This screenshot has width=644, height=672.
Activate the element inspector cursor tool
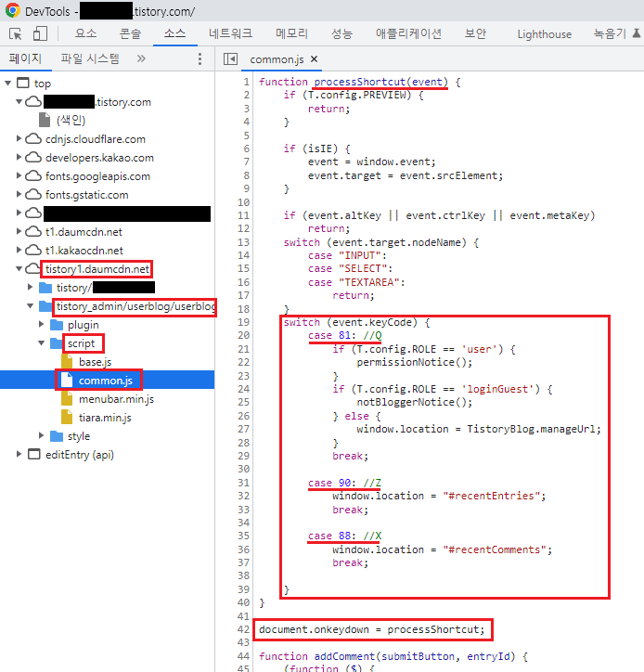(16, 33)
